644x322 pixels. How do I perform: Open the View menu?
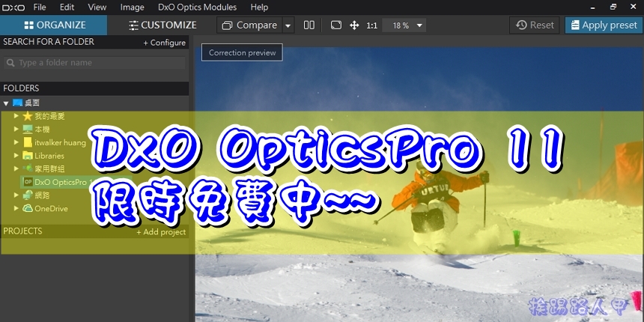point(97,7)
